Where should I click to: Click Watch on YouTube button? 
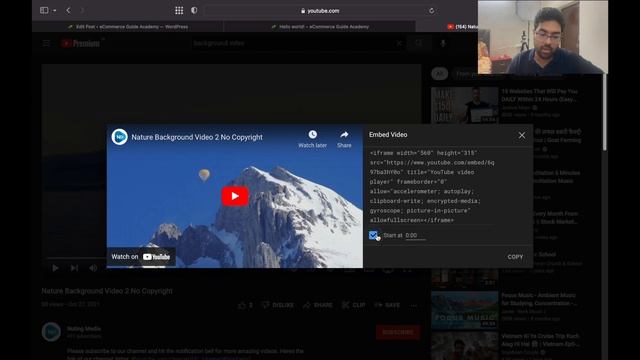pyautogui.click(x=141, y=257)
